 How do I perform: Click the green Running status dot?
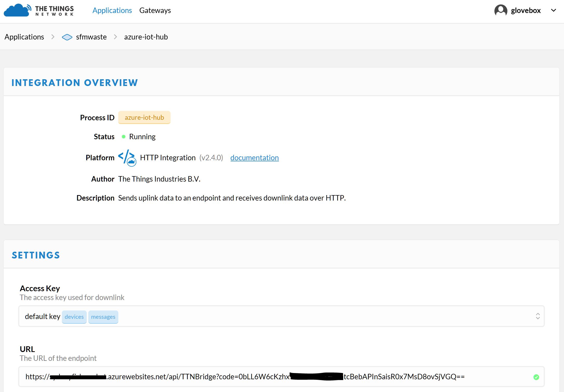click(x=124, y=137)
